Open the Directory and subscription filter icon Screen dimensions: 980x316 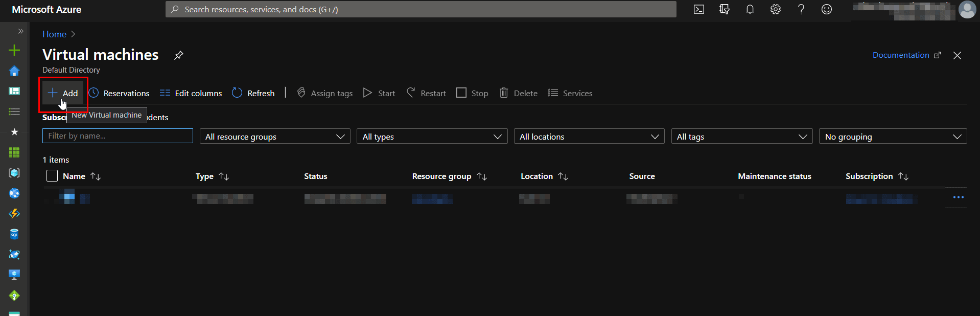pos(724,9)
